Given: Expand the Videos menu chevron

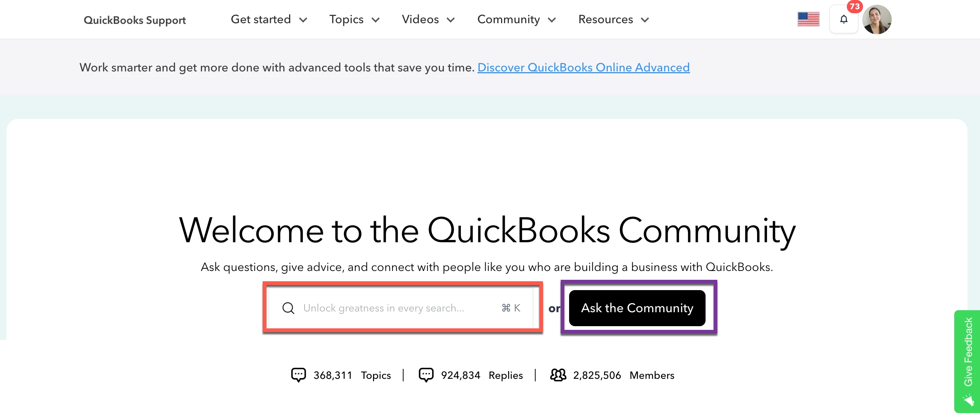Looking at the screenshot, I should [x=451, y=20].
